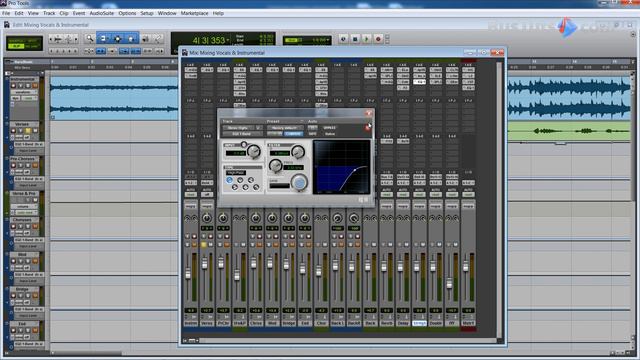Mute the first Instrumental mixer channel
This screenshot has width=640, height=360.
[194, 244]
